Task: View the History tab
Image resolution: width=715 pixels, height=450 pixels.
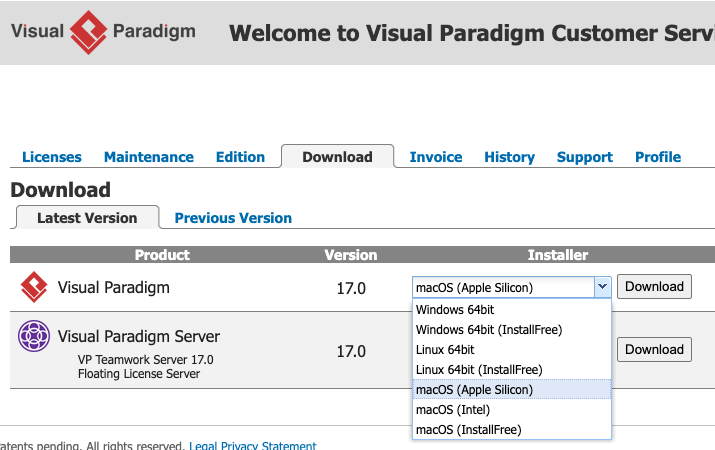Action: point(509,157)
